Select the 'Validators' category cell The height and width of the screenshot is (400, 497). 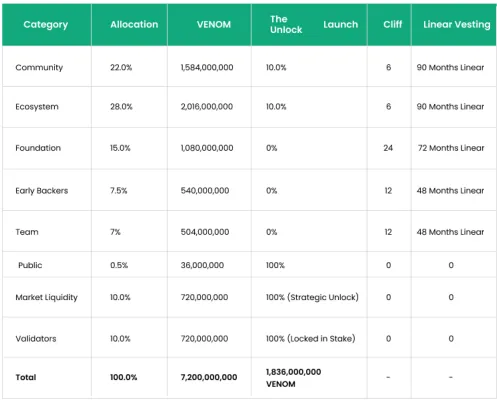click(x=36, y=339)
